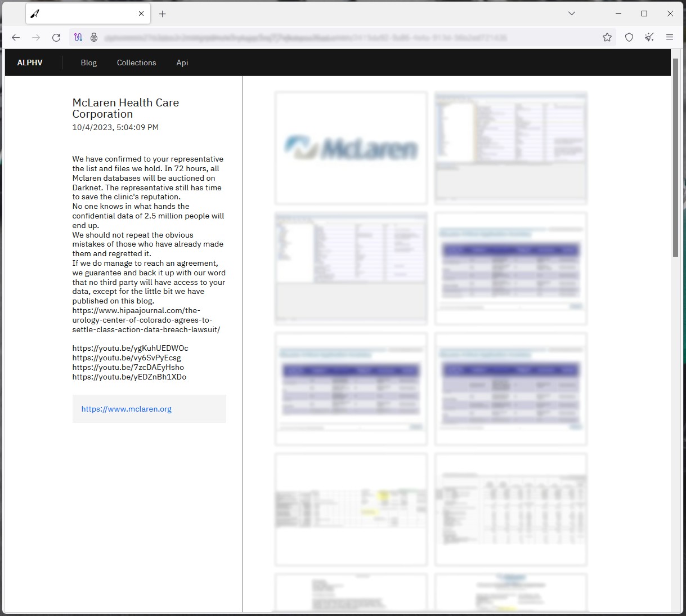Click the New Identity broom icon
The width and height of the screenshot is (686, 616).
click(x=649, y=37)
